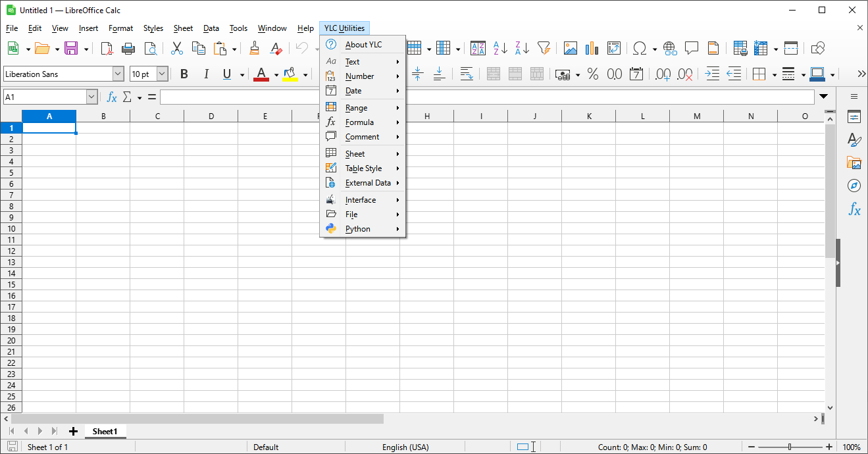Click the Insert Image icon
The image size is (868, 454).
571,48
